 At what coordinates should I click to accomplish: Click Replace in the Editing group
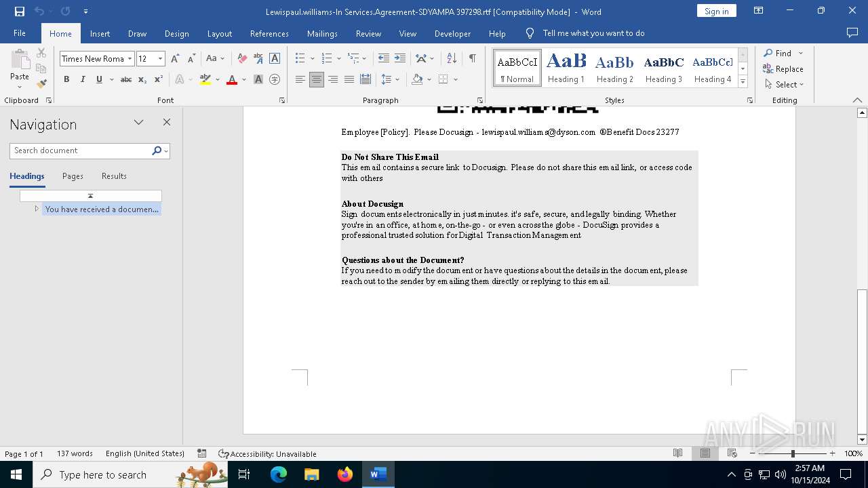pos(783,68)
